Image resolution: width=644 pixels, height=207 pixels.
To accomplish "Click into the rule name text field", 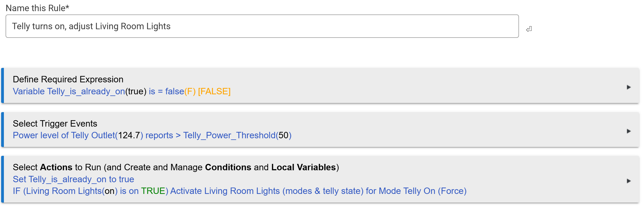I will (262, 26).
